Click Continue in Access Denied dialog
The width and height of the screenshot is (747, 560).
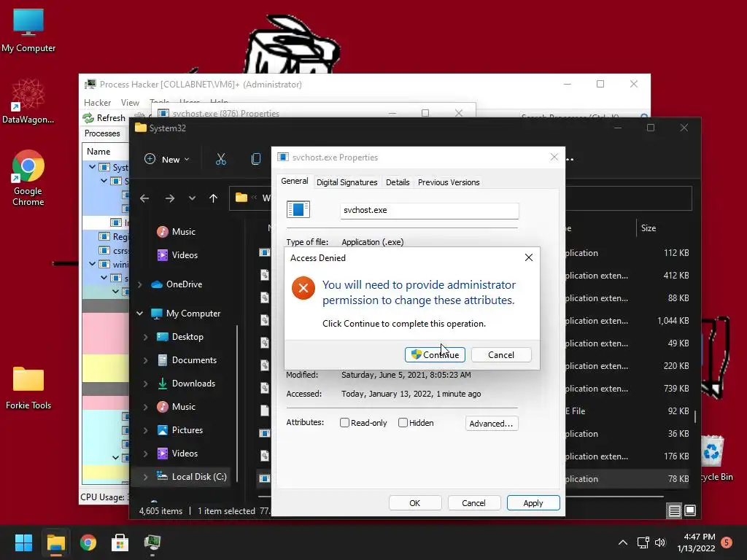point(435,355)
